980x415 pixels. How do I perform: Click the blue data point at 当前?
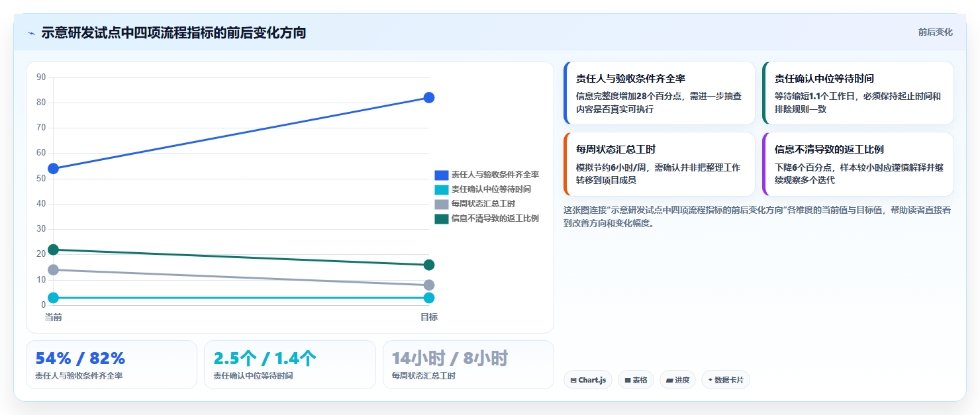click(x=54, y=169)
